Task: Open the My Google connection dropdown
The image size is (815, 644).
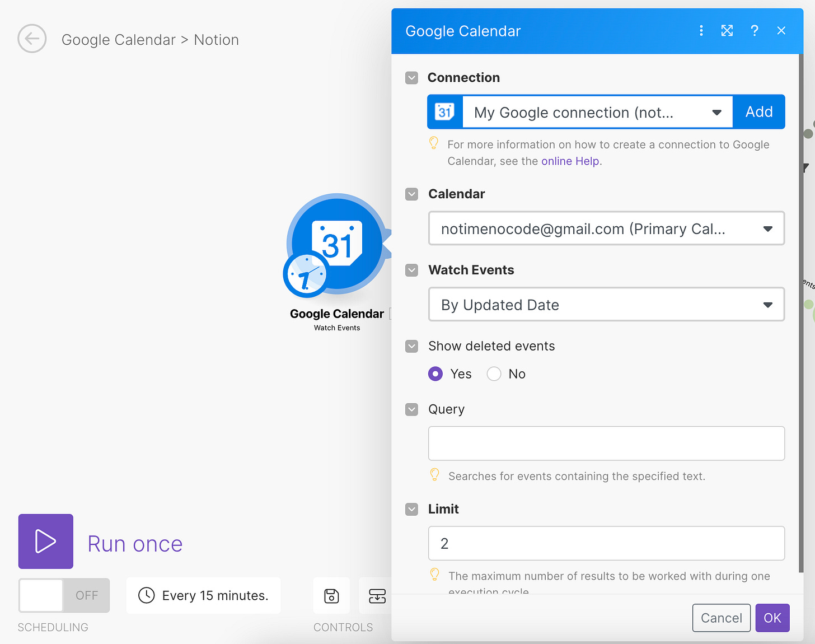Action: (597, 112)
